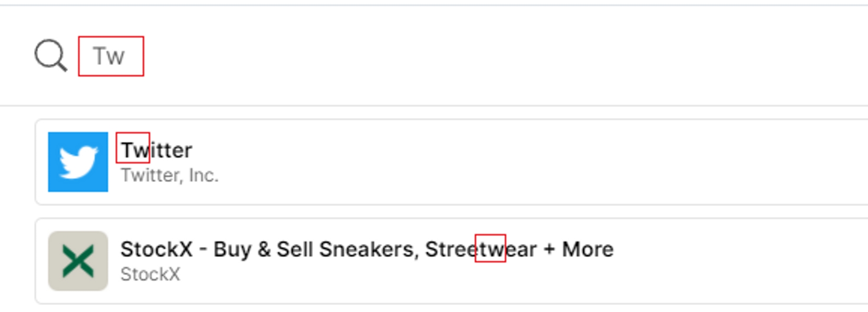
Task: Click the "Tw" text in search box
Action: (x=109, y=56)
